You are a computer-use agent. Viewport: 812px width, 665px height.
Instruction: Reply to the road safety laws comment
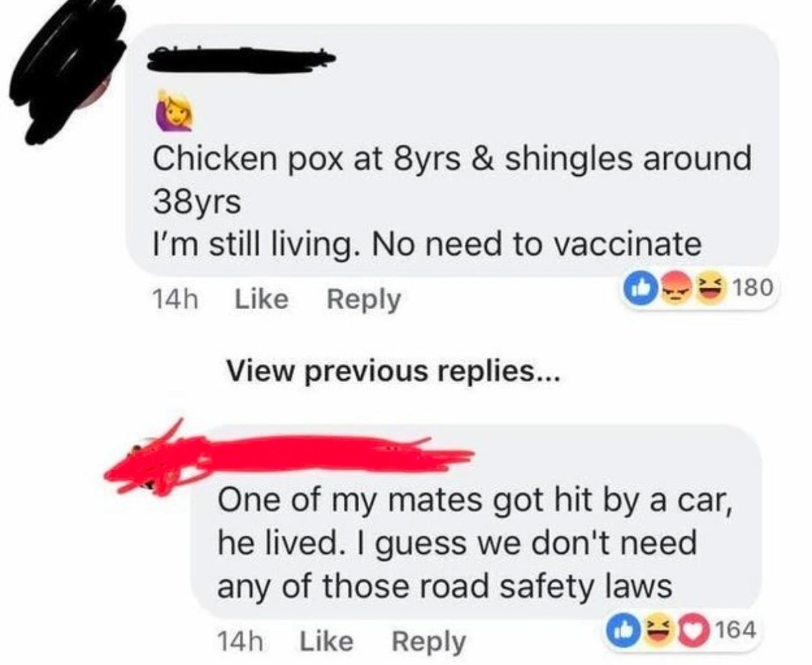[429, 641]
